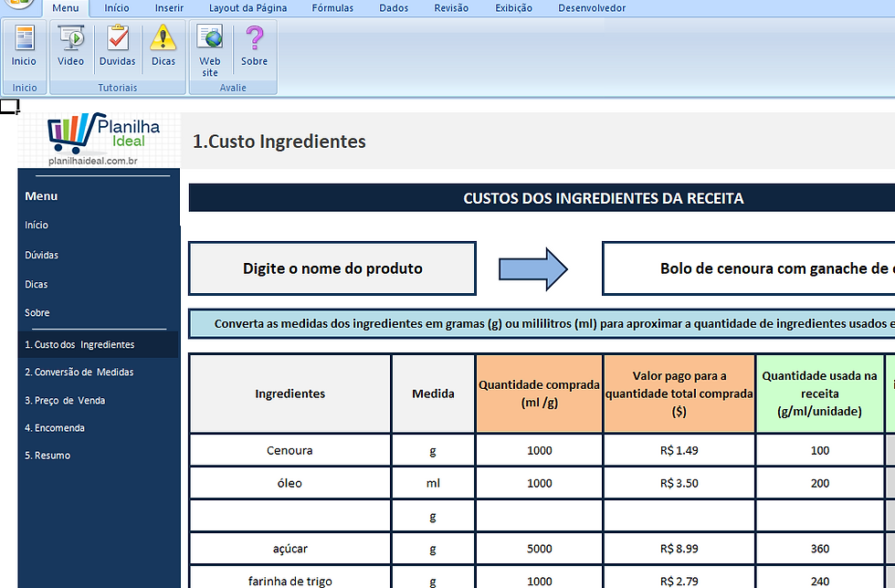
Task: Click the R$ 3.50 price cell
Action: point(679,483)
